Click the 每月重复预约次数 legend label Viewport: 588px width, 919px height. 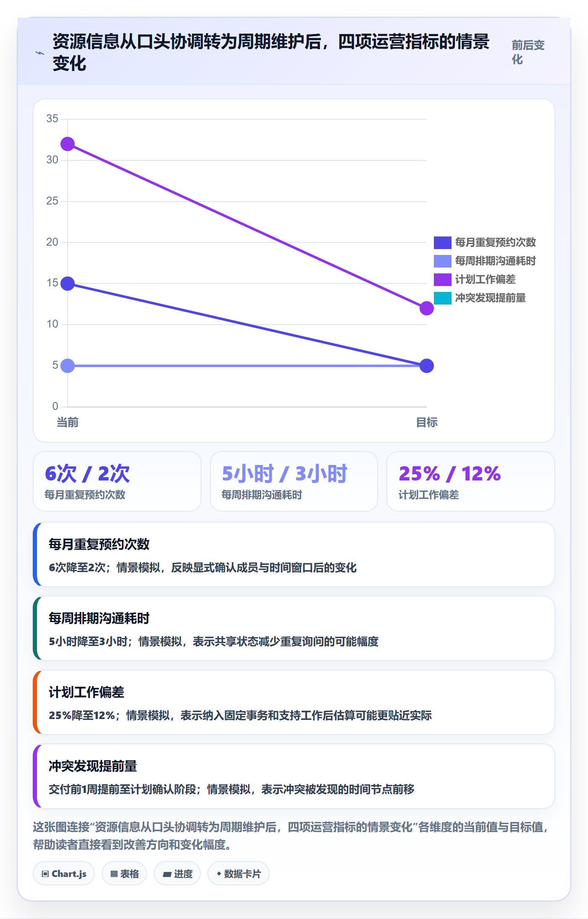pyautogui.click(x=496, y=242)
